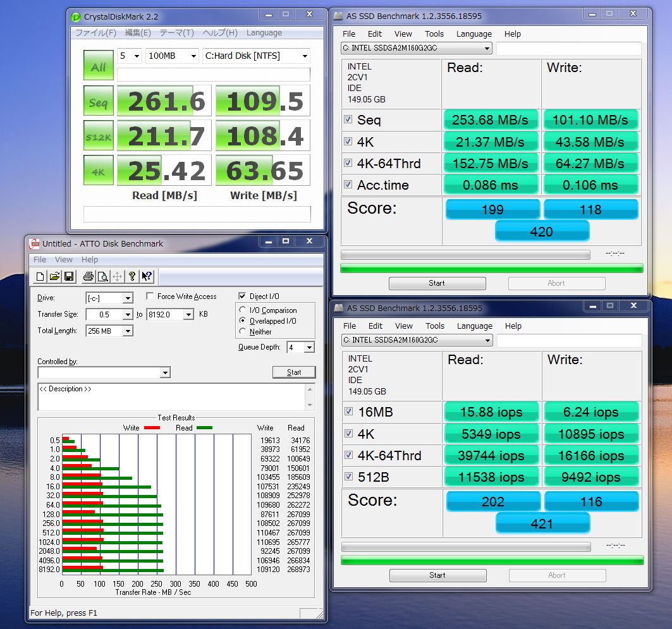672x629 pixels.
Task: Open the 8192.0 transfer size dropdown
Action: click(188, 315)
